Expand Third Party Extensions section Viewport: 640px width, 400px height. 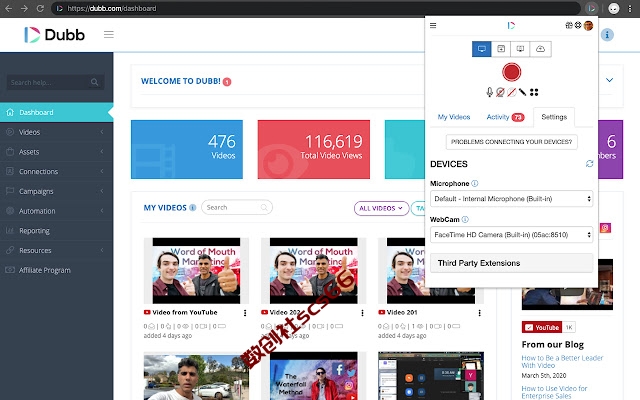click(511, 263)
